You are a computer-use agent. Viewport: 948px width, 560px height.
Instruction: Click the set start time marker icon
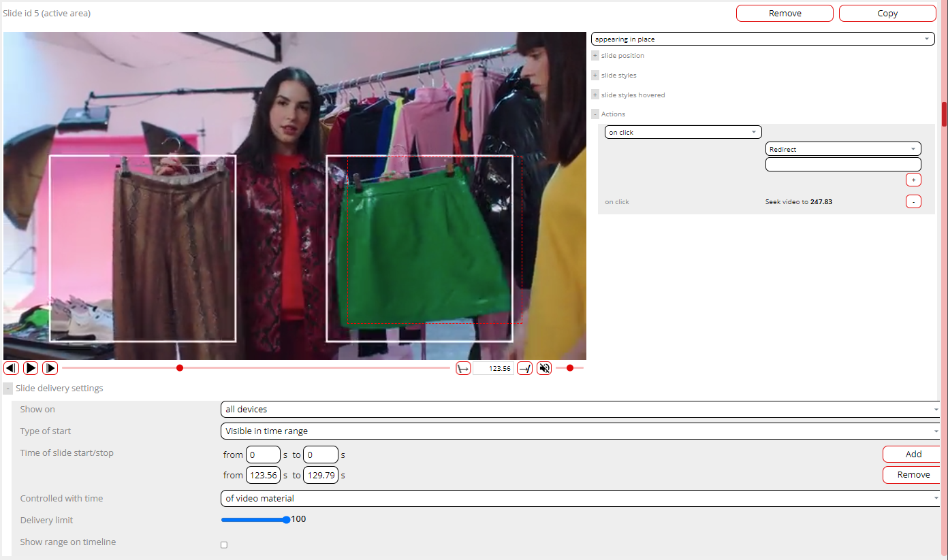[x=463, y=368]
